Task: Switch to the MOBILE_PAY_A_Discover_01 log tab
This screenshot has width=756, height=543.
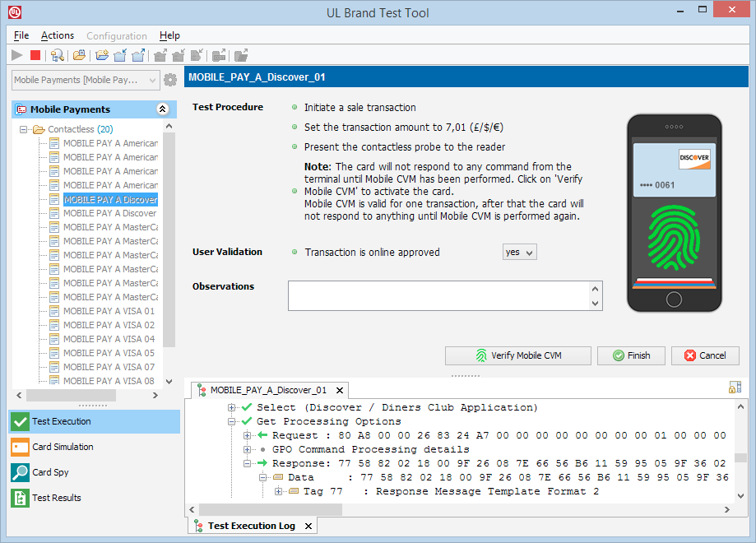Action: point(268,390)
